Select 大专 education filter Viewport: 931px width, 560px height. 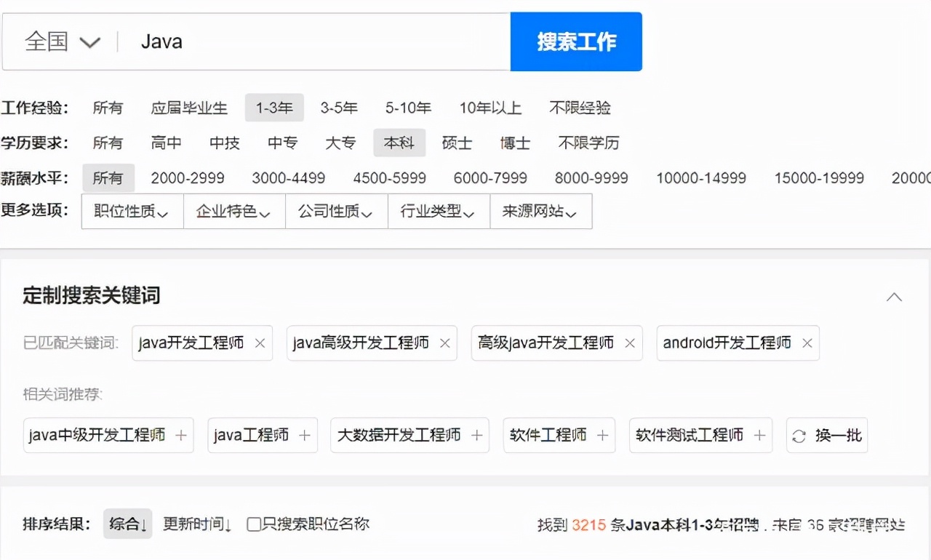point(340,143)
